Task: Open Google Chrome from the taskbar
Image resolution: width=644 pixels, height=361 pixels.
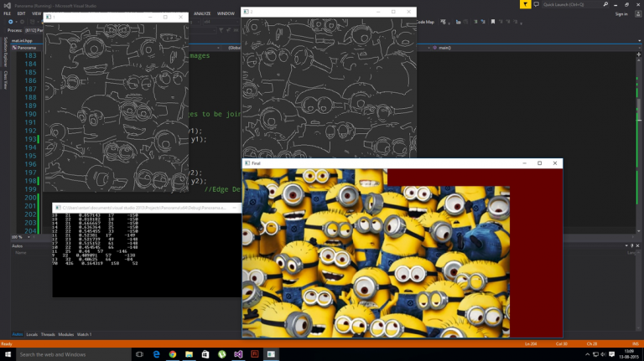Action: tap(173, 354)
